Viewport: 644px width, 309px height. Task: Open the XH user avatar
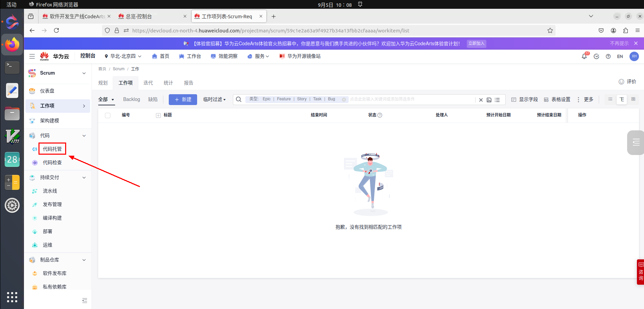pos(634,56)
